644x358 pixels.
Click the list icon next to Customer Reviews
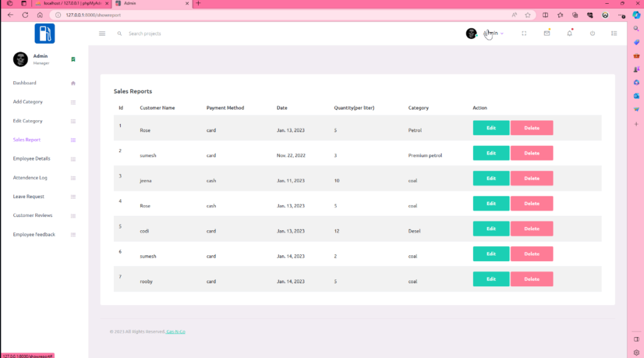pos(73,216)
